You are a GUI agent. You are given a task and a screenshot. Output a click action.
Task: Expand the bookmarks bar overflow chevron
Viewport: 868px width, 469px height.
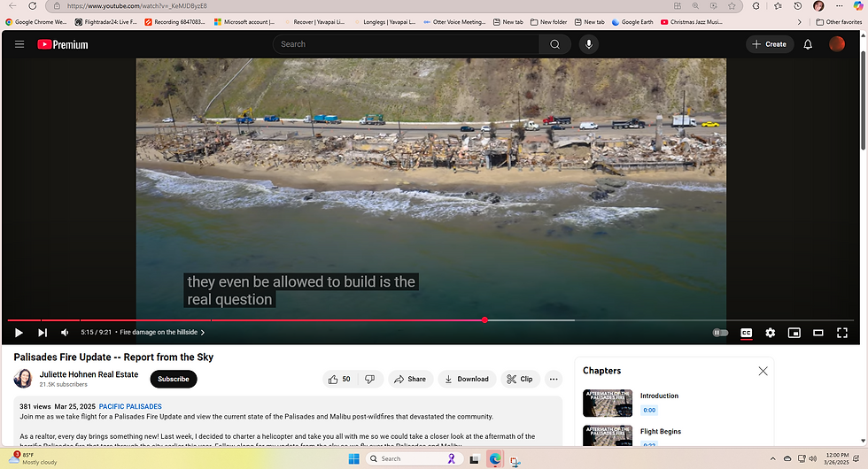pyautogui.click(x=799, y=22)
